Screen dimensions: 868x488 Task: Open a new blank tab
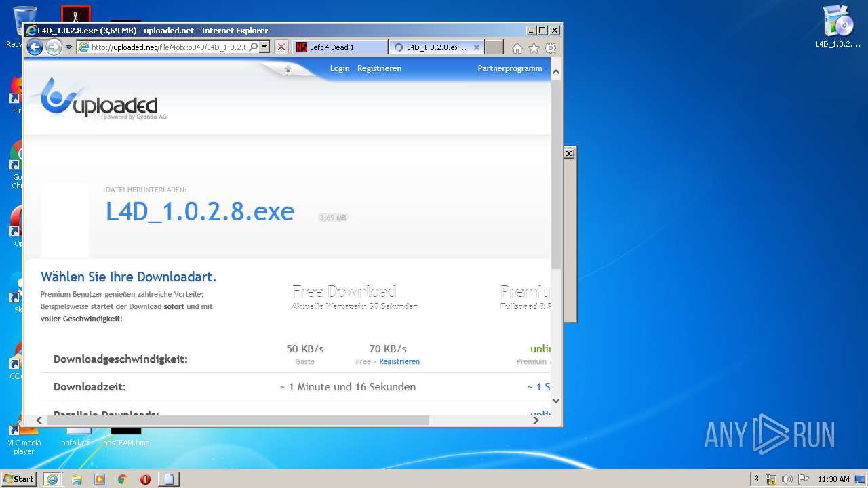pyautogui.click(x=494, y=47)
